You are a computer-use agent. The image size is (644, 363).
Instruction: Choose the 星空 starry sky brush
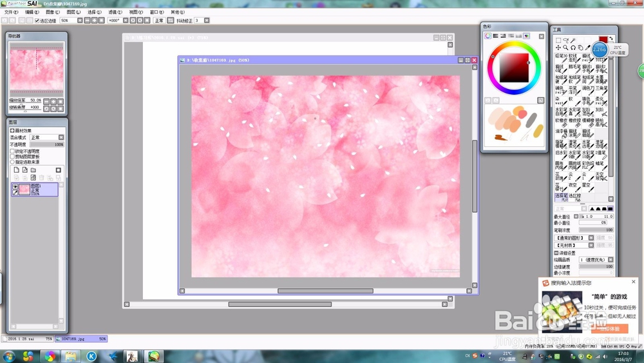(588, 188)
